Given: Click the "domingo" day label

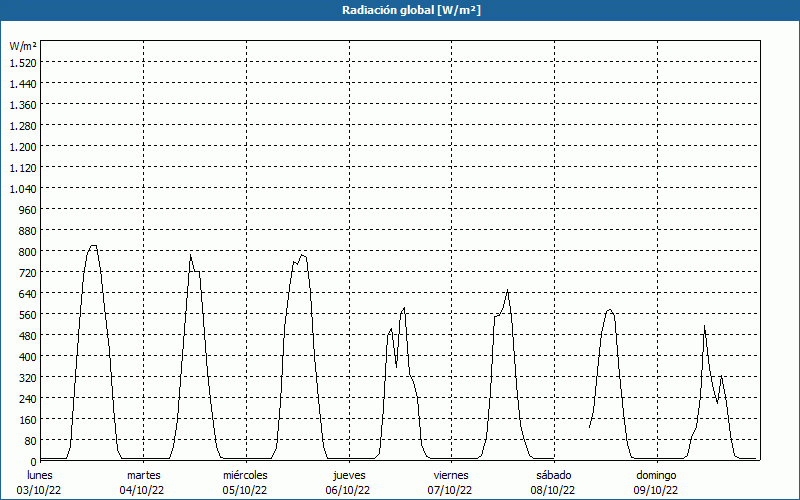Looking at the screenshot, I should click(x=656, y=475).
